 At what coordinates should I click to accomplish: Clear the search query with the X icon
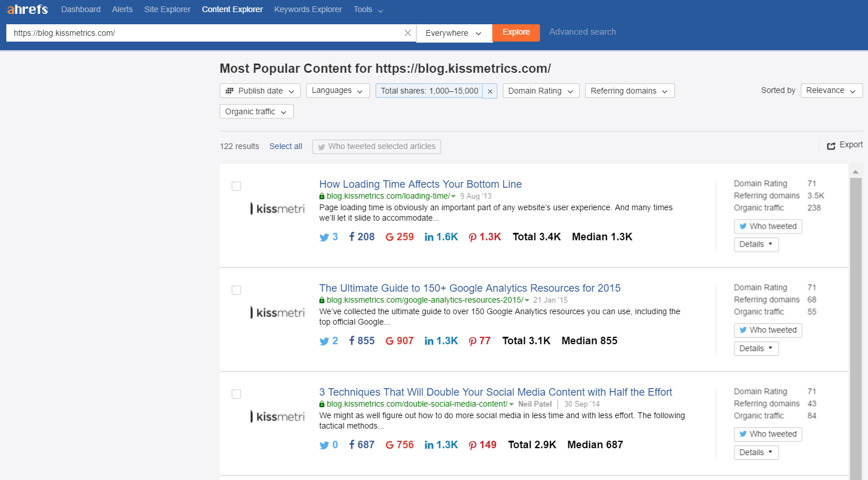pos(408,32)
